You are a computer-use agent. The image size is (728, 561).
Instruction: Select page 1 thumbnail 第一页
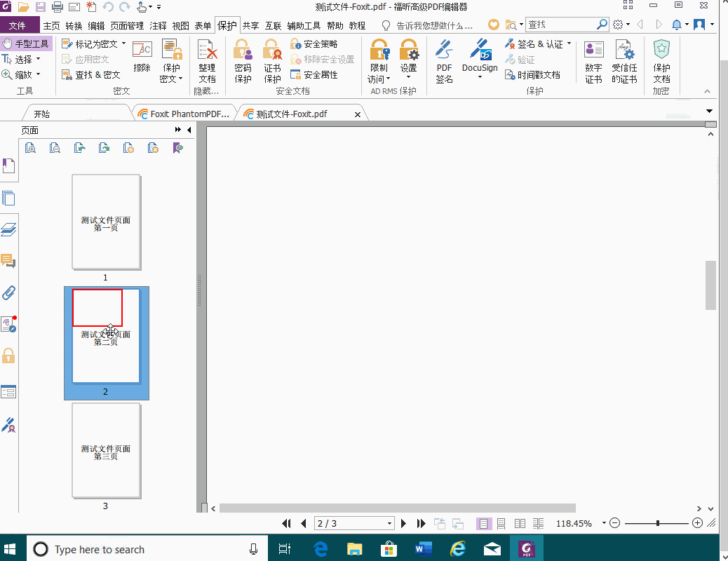106,222
